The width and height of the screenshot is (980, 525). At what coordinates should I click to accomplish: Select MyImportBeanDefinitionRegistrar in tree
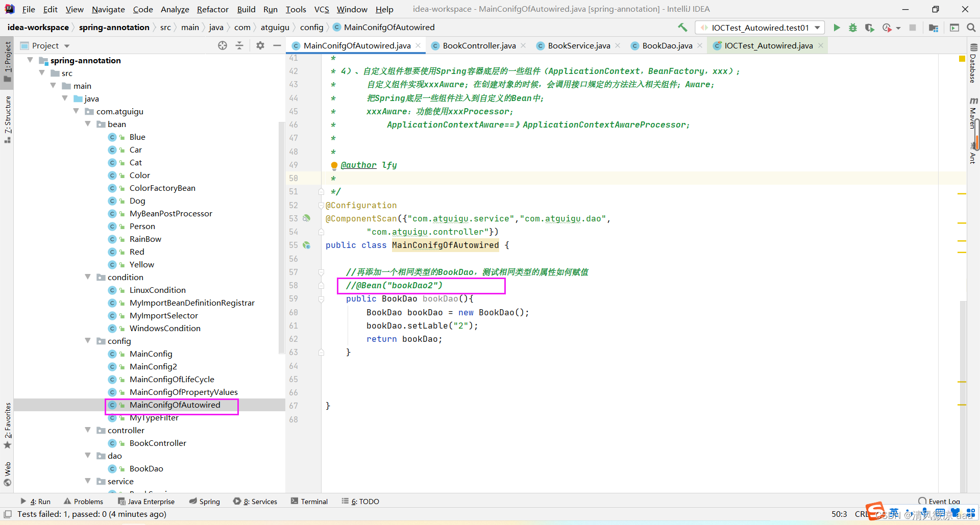[192, 303]
